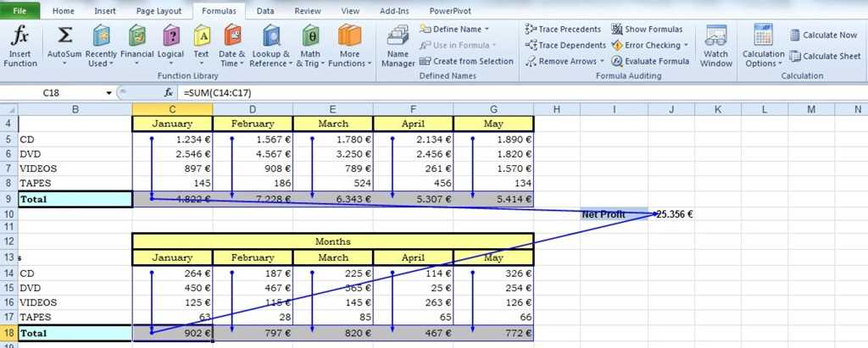Select row 9 header
868x348 pixels.
[8, 199]
